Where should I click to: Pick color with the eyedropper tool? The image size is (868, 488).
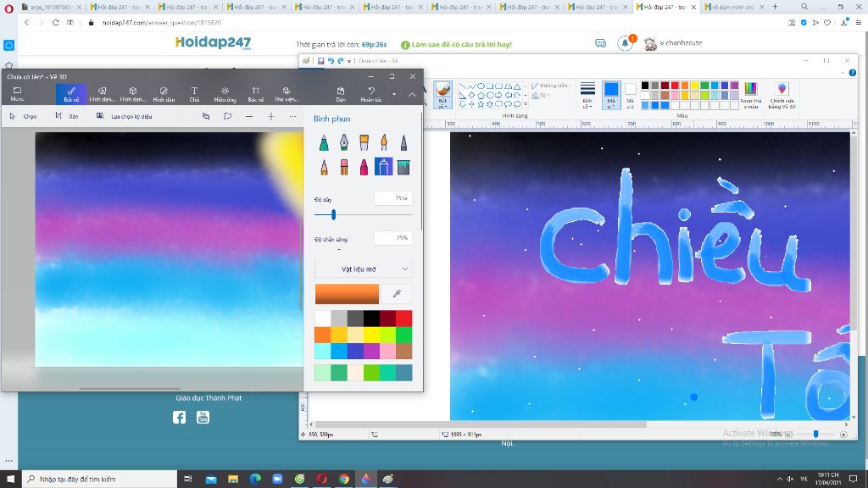coord(397,294)
